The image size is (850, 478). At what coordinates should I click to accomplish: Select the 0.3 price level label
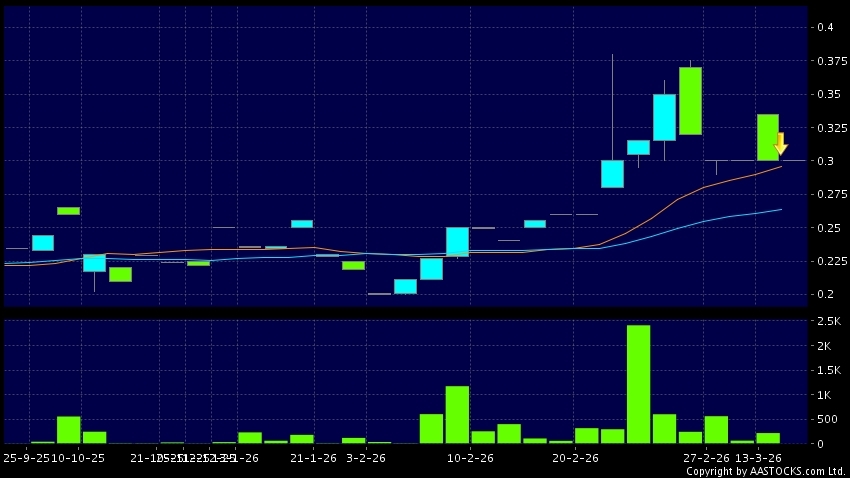pos(825,161)
